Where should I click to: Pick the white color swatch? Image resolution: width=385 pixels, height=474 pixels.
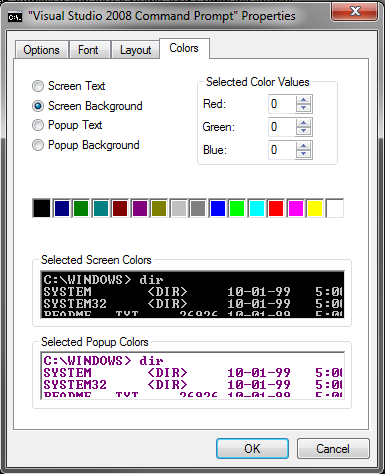coord(335,208)
